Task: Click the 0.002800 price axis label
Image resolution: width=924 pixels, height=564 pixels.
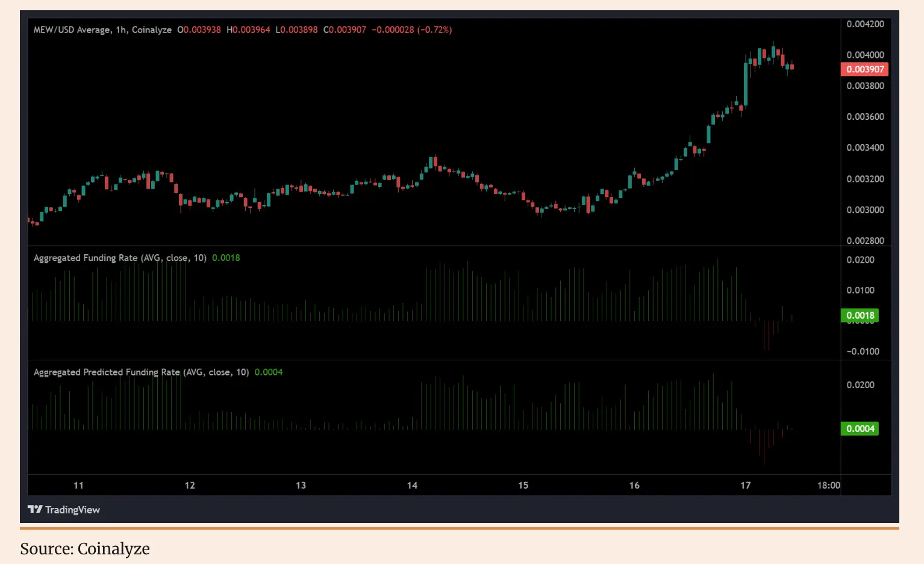Action: [x=866, y=240]
